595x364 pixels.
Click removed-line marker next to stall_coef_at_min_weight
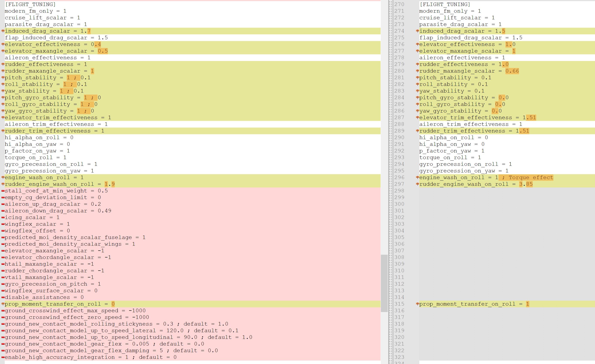pyautogui.click(x=3, y=191)
